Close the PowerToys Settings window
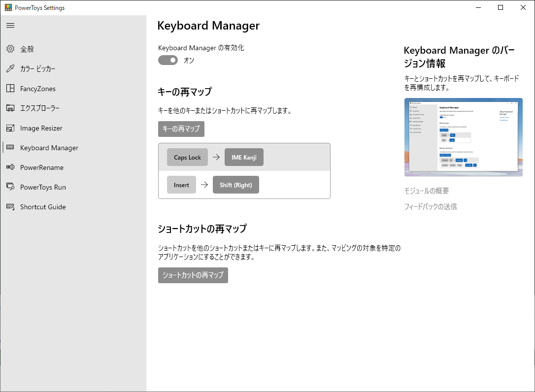 523,7
